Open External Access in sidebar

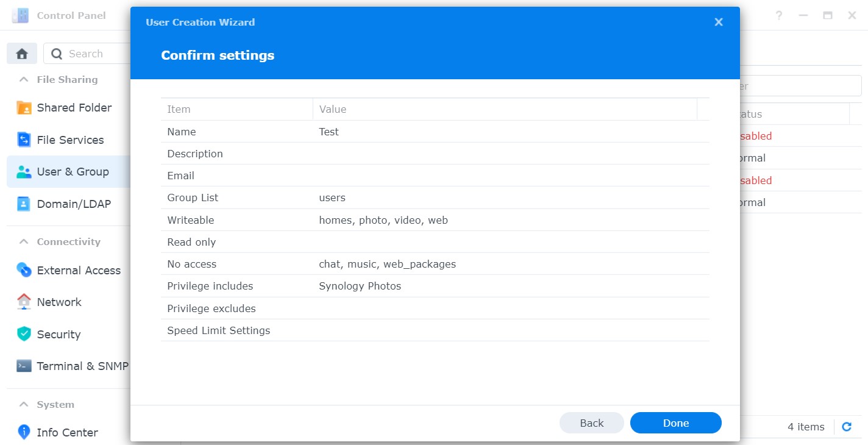coord(79,270)
